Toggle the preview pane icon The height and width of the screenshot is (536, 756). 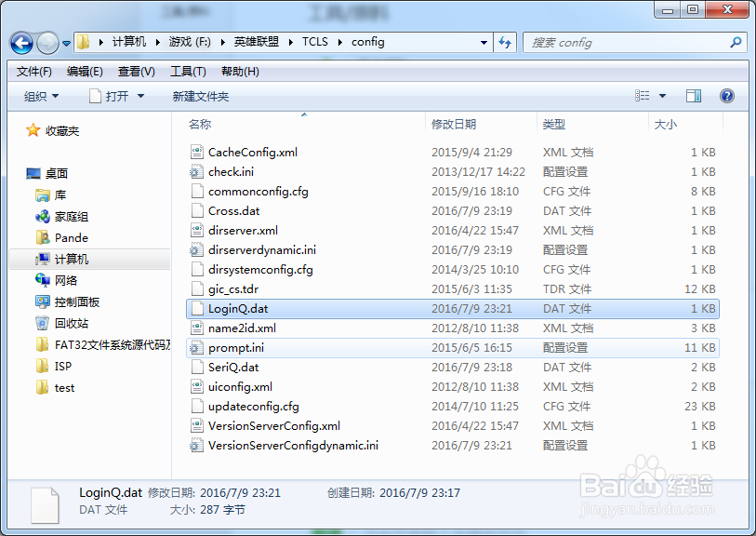[x=693, y=96]
